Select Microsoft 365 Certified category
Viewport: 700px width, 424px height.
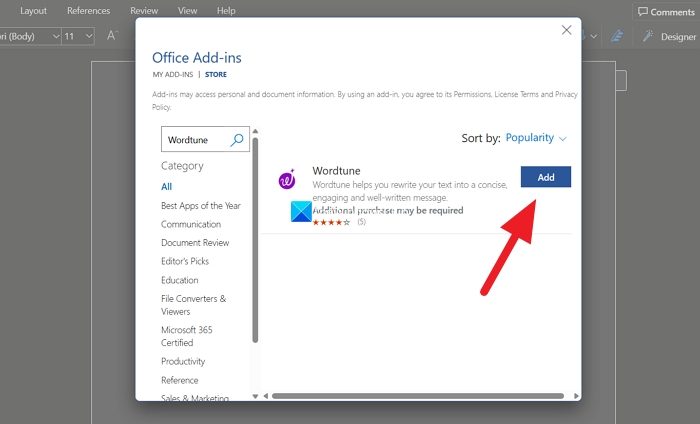click(187, 336)
